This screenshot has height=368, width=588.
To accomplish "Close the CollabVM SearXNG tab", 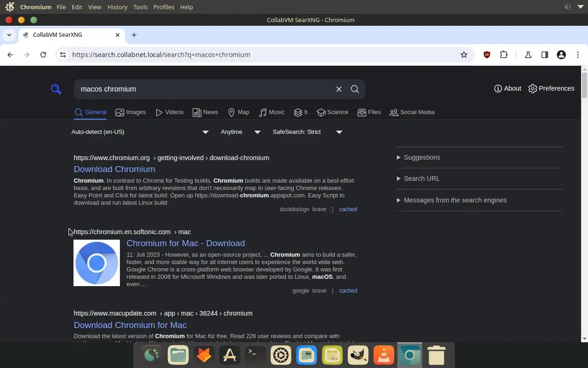I will [118, 35].
